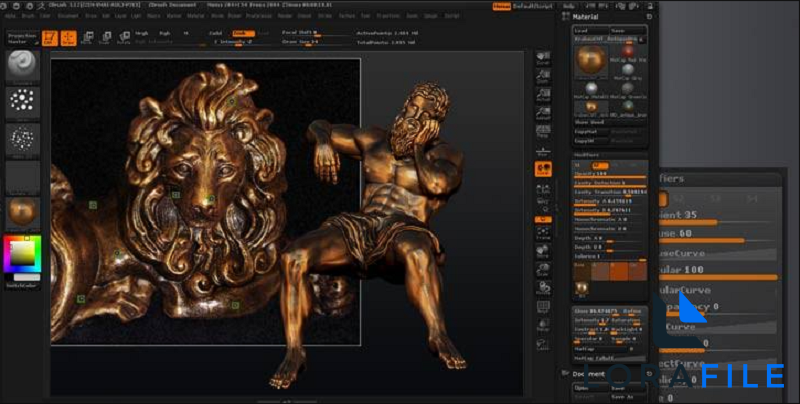800x404 pixels.
Task: Open the current brush thumbnail on left shelf
Action: coord(22,67)
